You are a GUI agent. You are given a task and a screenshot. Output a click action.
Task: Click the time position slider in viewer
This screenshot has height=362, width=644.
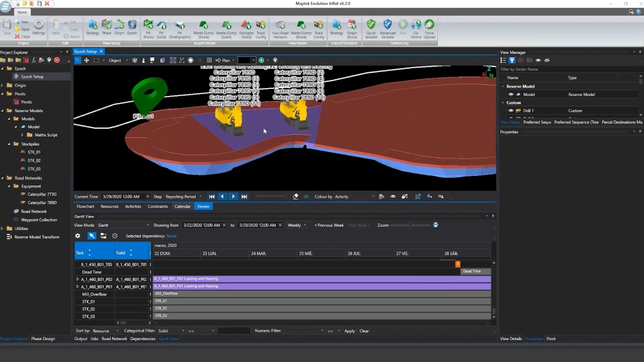click(270, 196)
